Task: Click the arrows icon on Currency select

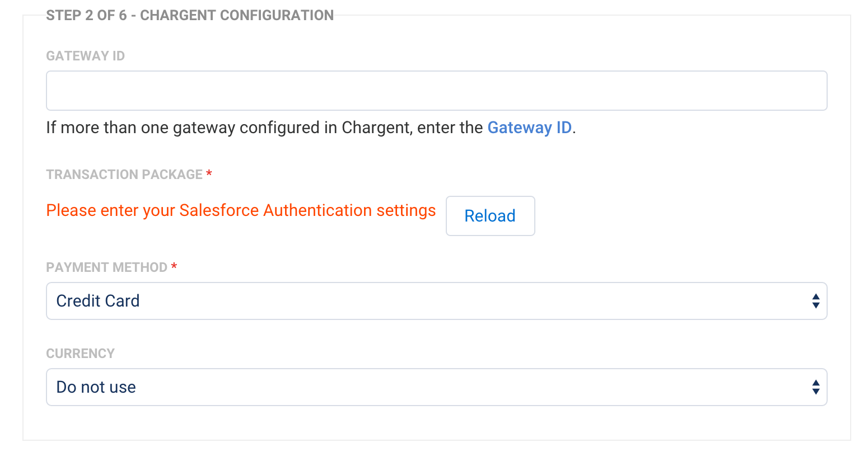Action: pos(815,387)
